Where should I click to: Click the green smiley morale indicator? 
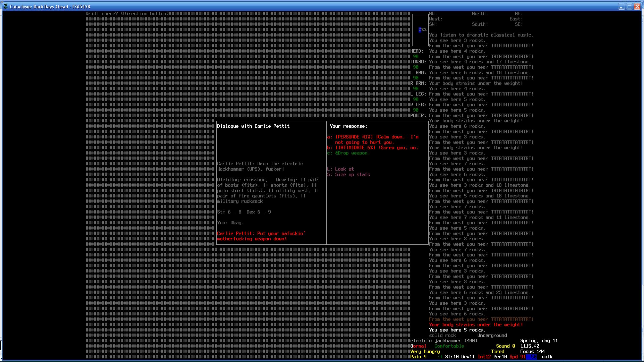440,357
